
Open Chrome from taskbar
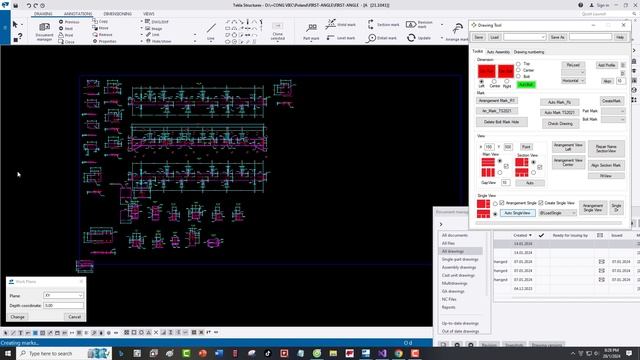(398, 353)
